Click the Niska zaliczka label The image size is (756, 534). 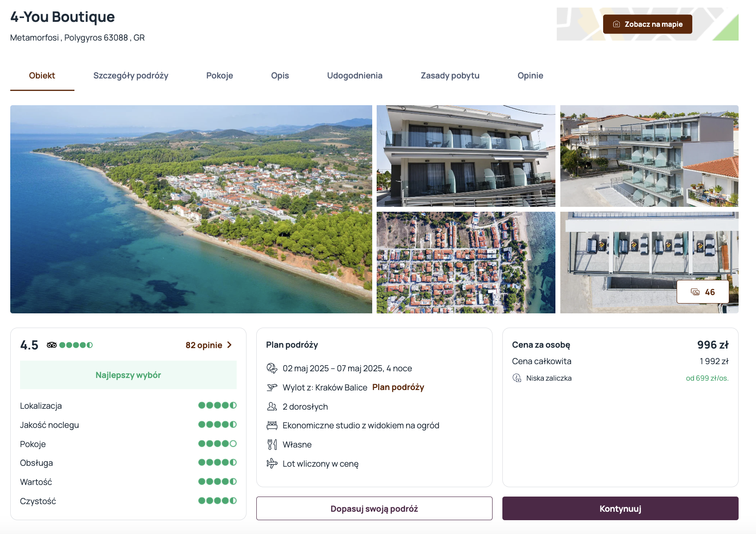(549, 378)
